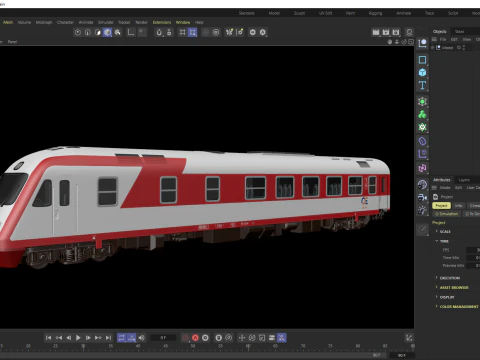Open the green Subdivision Surface generator icon
The width and height of the screenshot is (480, 360).
pyautogui.click(x=422, y=102)
